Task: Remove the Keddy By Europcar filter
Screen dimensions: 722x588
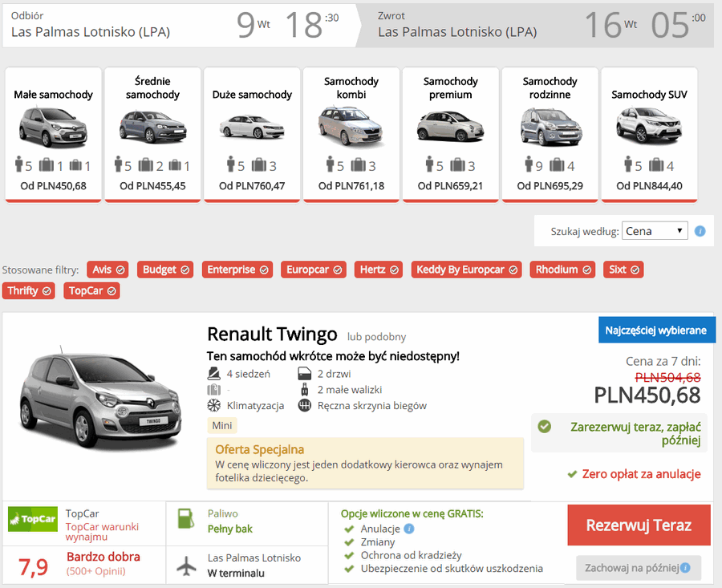Action: tap(466, 270)
